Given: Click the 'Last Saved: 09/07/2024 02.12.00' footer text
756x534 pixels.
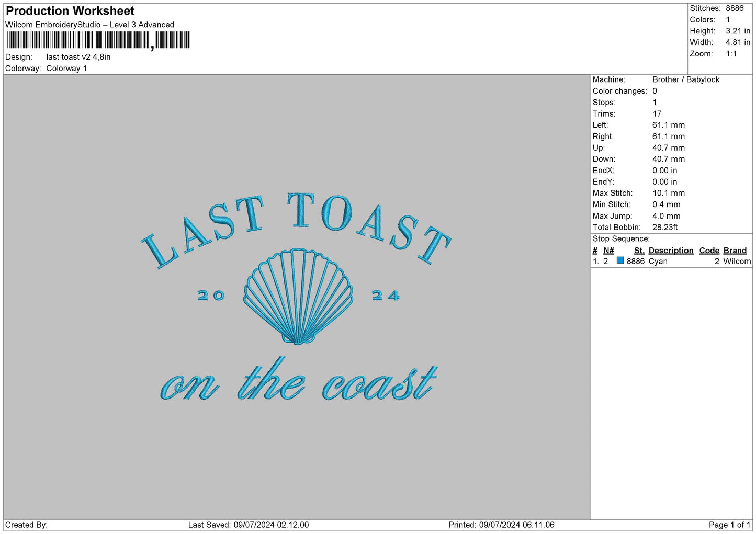Looking at the screenshot, I should tap(249, 525).
